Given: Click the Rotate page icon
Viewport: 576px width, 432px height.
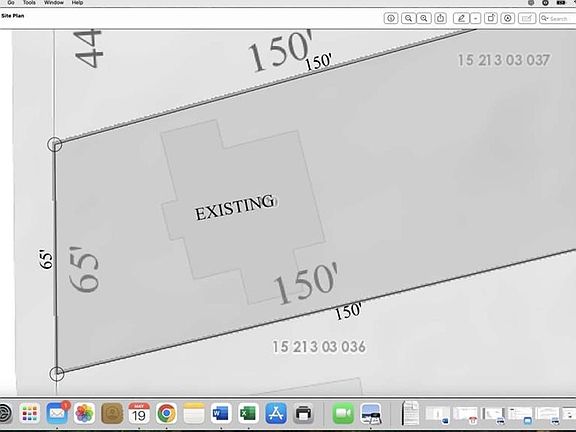Looking at the screenshot, I should point(491,18).
